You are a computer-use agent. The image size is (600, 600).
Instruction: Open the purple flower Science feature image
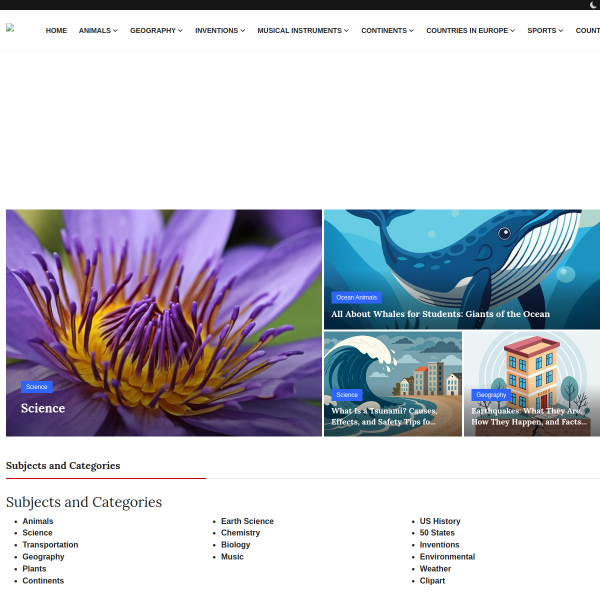coord(164,300)
